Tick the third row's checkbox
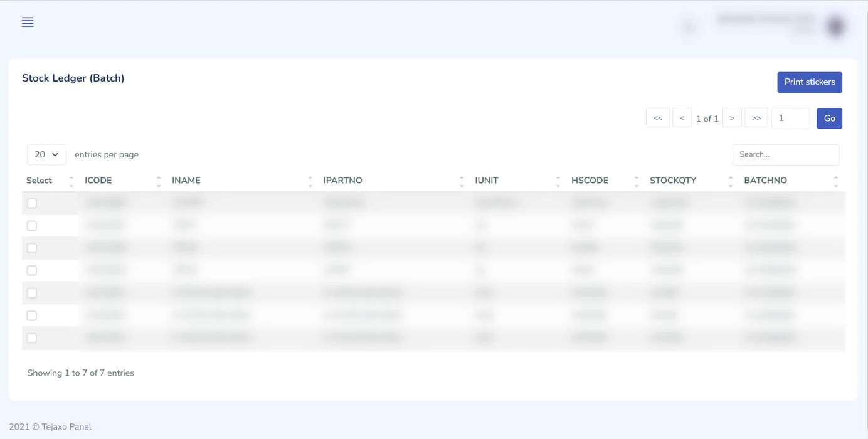868x439 pixels. (x=32, y=248)
